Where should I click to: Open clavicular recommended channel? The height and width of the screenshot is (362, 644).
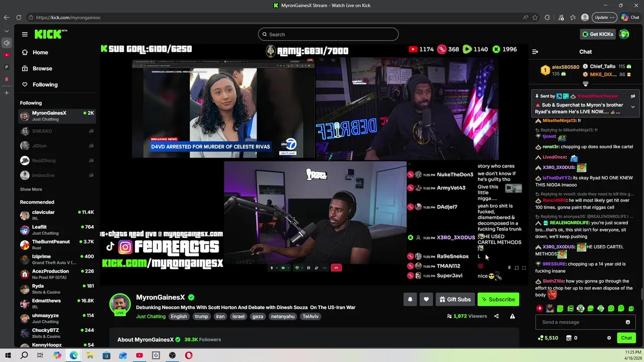[x=57, y=215]
